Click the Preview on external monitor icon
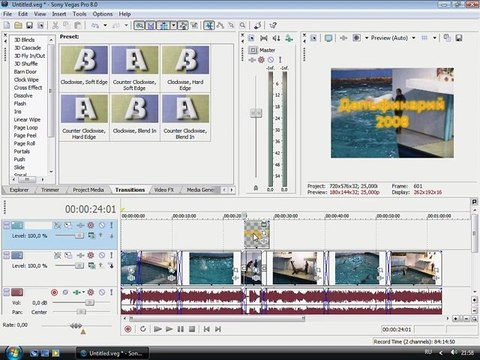This screenshot has width=480, height=360. coord(329,38)
